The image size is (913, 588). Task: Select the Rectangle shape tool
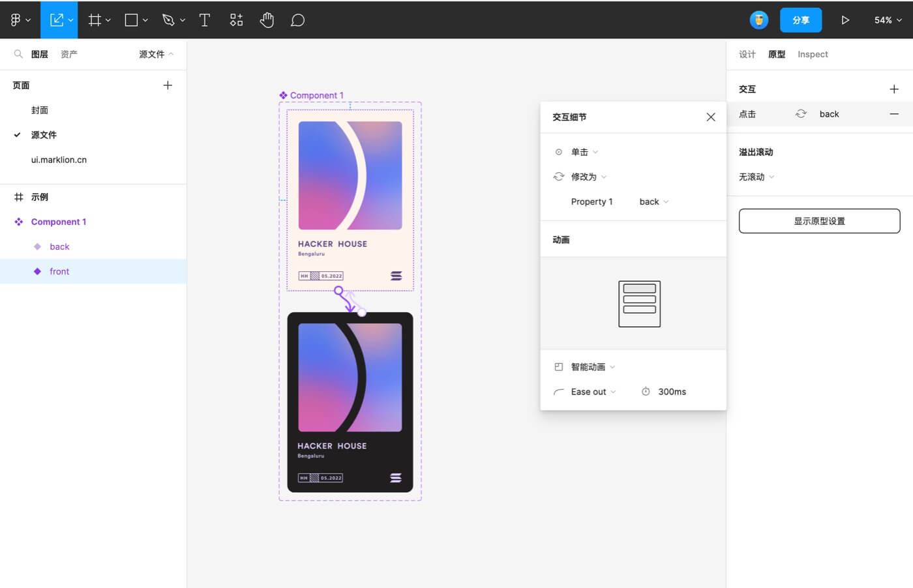pyautogui.click(x=131, y=20)
